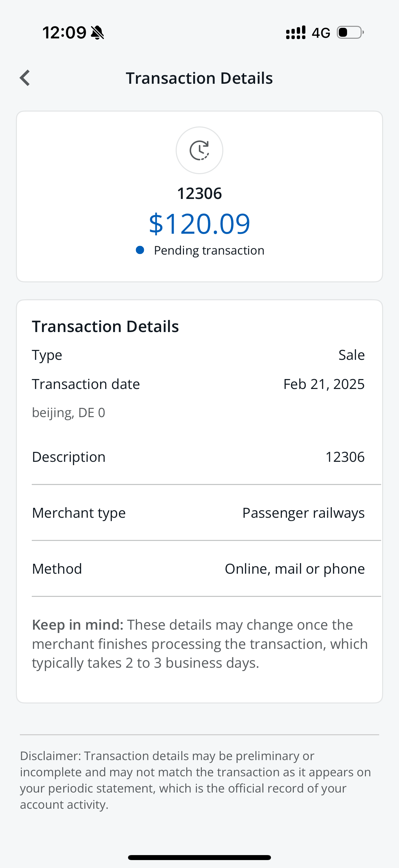This screenshot has width=399, height=868.
Task: Tap the beijing, DE 0 location text
Action: (69, 413)
